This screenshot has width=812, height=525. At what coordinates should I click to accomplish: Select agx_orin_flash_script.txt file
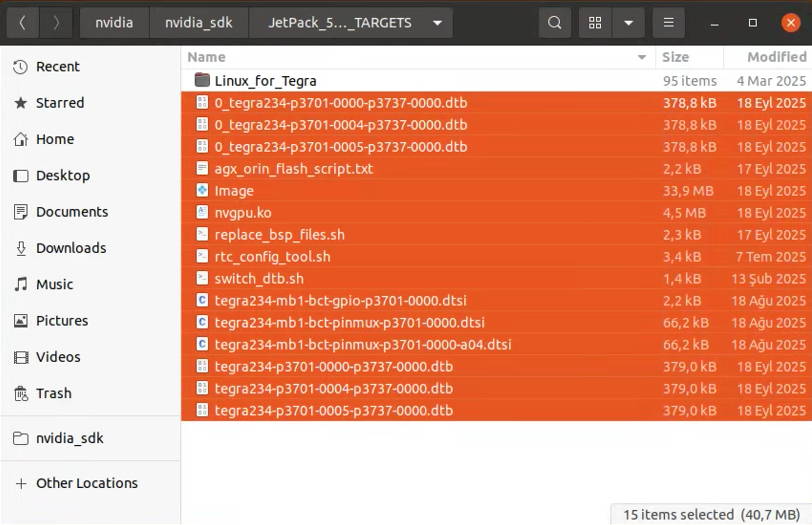click(x=497, y=169)
